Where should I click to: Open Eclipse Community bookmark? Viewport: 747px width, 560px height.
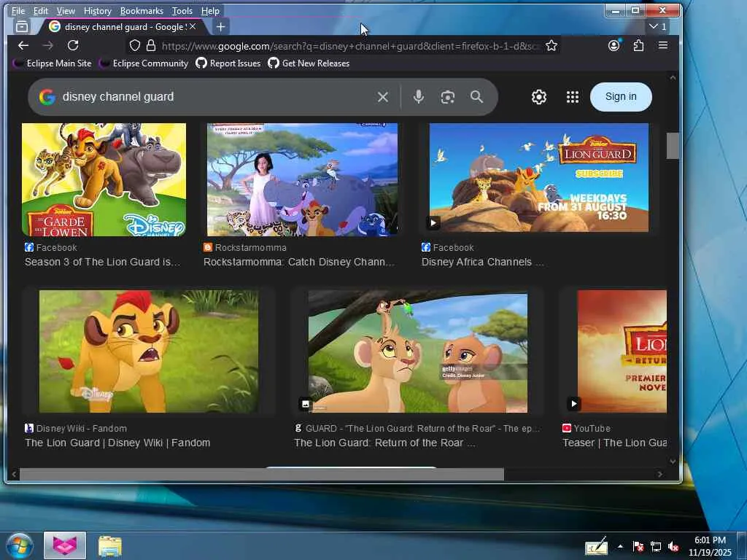144,63
